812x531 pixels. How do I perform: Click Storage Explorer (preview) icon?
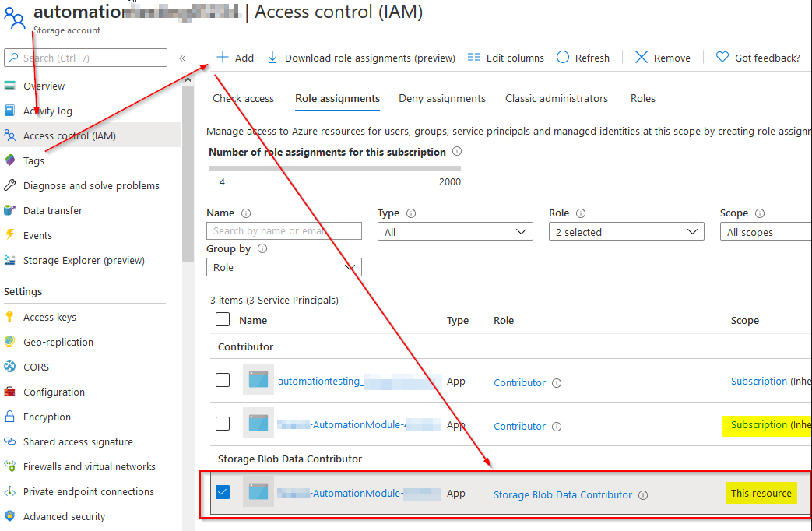10,259
